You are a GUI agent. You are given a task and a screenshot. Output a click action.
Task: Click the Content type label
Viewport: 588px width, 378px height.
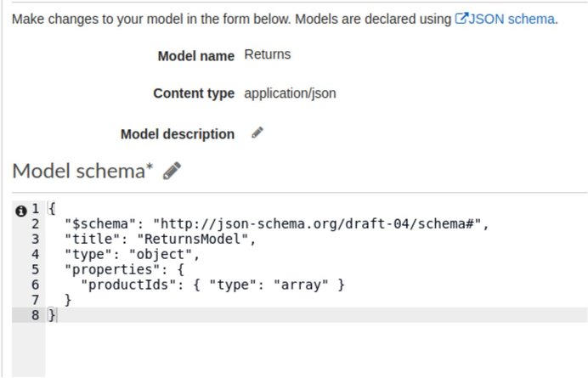pos(194,93)
